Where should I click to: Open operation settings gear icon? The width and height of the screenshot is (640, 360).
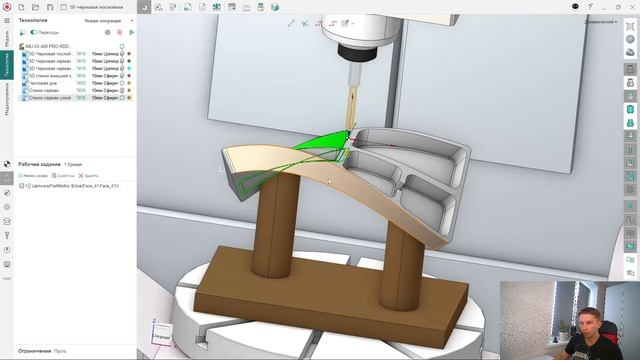107,32
